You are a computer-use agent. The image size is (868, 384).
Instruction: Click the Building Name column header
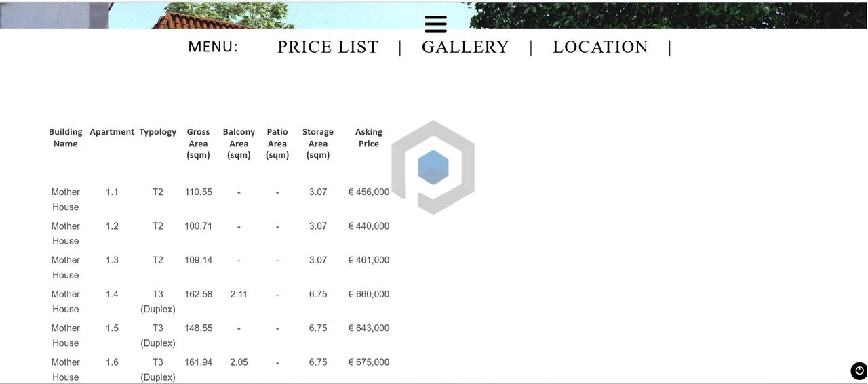(66, 137)
